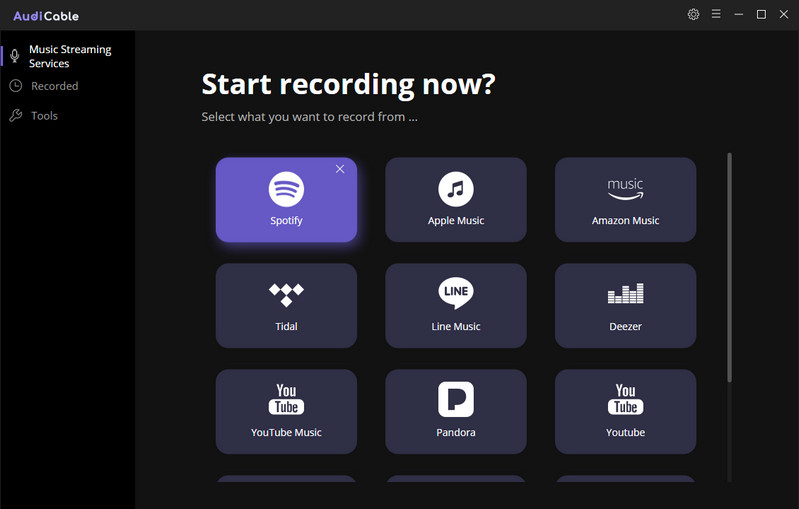Click the microphone icon in sidebar
This screenshot has width=799, height=509.
tap(15, 56)
